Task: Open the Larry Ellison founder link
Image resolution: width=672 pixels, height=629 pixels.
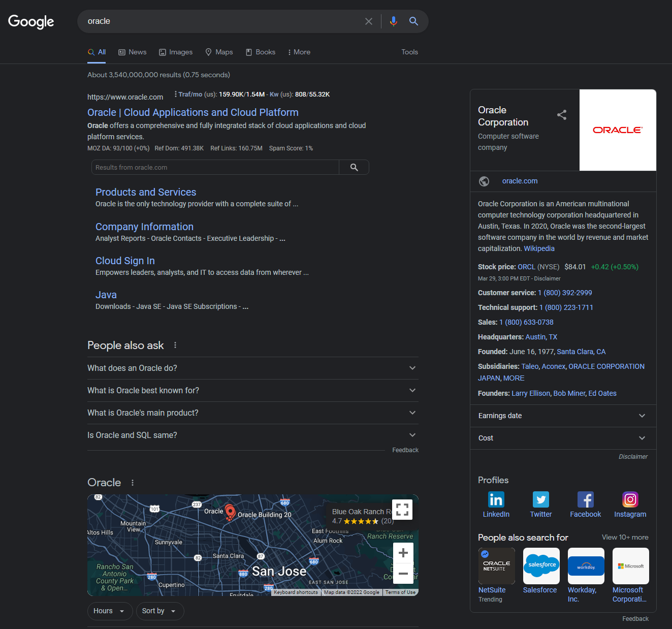Action: tap(531, 393)
